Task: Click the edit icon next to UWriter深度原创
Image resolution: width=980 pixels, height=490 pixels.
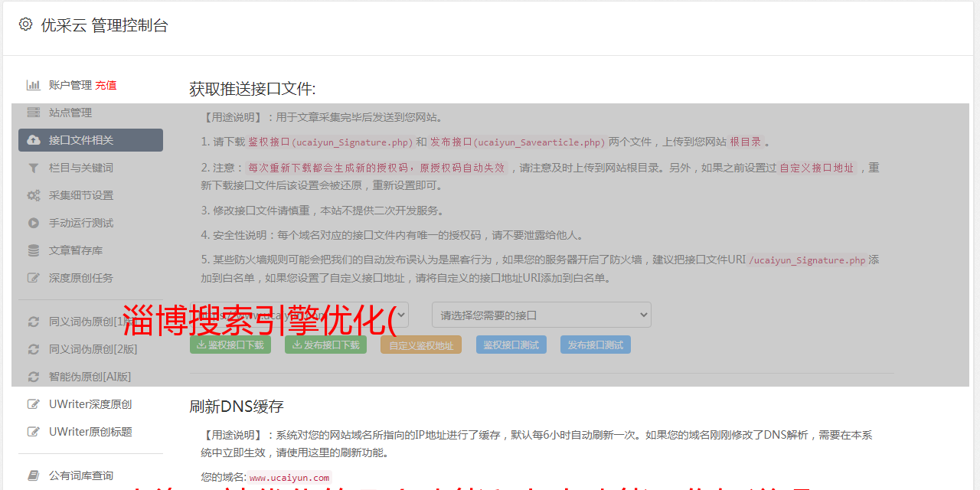Action: tap(34, 404)
